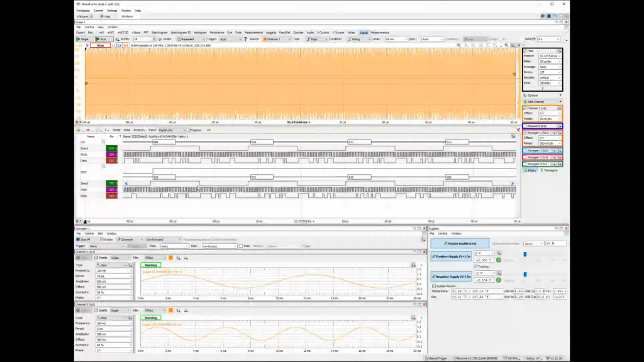The height and width of the screenshot is (362, 644).
Task: Click the green Run All play icon
Action: (x=543, y=16)
